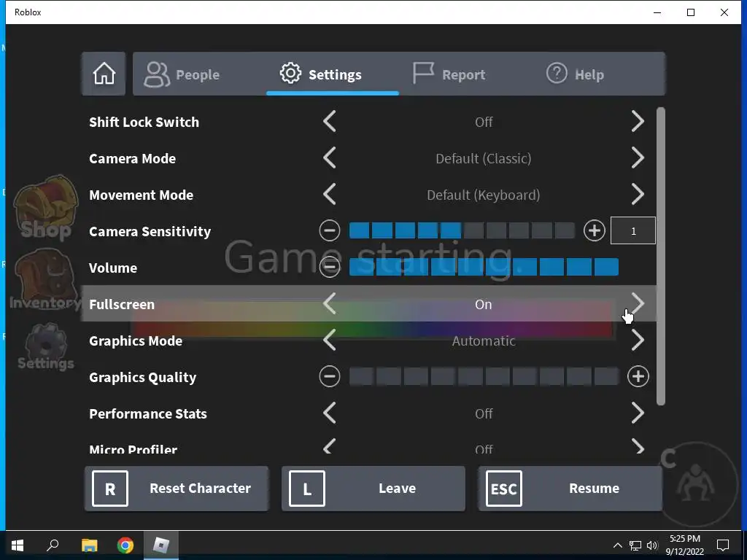Adjust the Volume slider bar
The image size is (747, 560).
(484, 267)
